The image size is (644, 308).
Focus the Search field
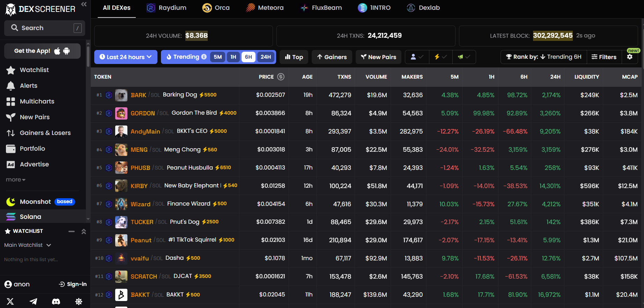tap(45, 28)
